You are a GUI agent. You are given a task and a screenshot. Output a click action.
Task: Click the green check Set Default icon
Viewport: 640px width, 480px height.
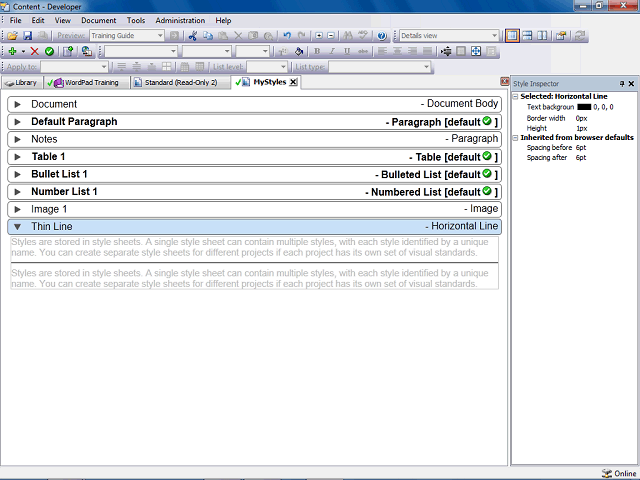(x=49, y=51)
